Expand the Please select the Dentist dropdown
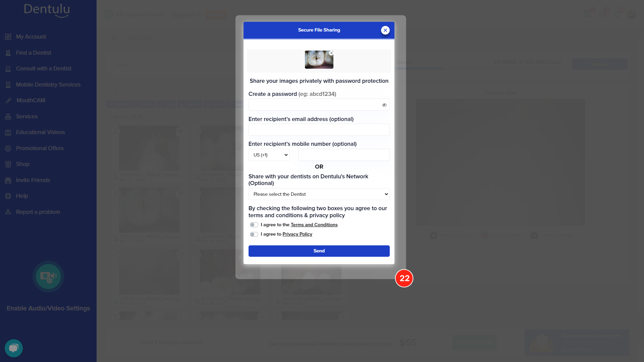Viewport: 644px width, 362px height. pyautogui.click(x=319, y=194)
